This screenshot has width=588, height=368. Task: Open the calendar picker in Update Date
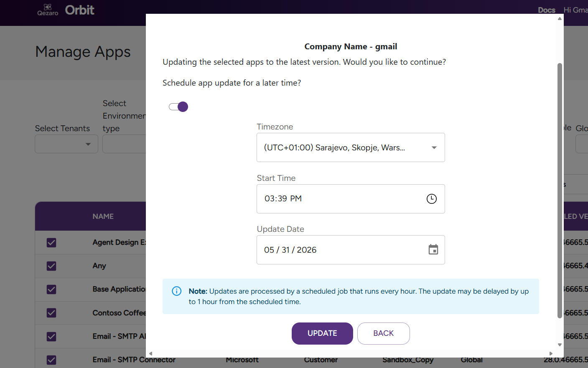coord(433,250)
